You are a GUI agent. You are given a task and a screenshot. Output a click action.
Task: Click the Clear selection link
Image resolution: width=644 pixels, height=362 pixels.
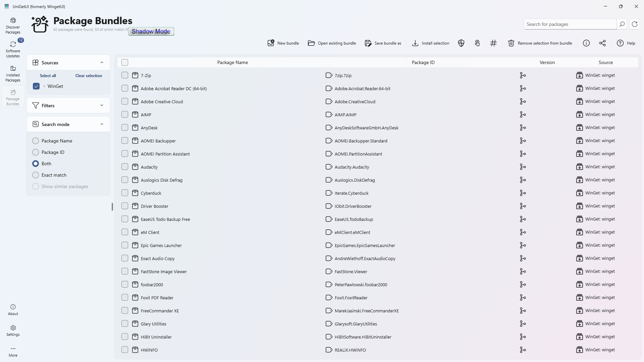(x=89, y=76)
